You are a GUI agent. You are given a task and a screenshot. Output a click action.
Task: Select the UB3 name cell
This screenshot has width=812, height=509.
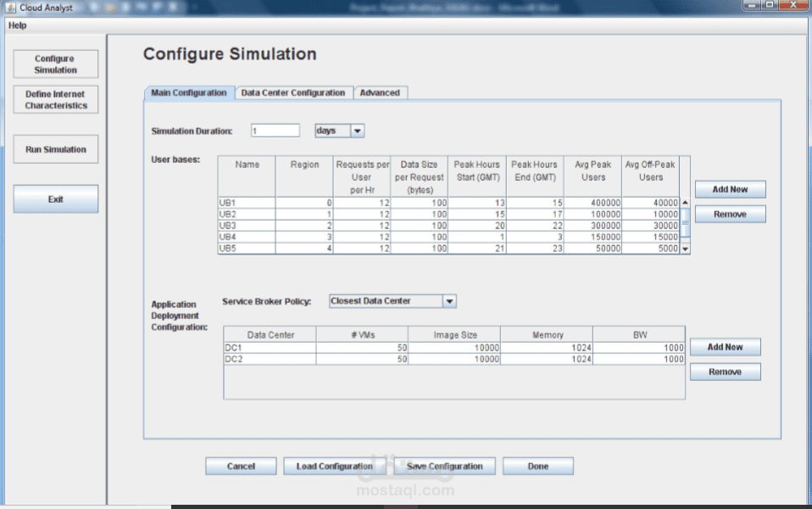pyautogui.click(x=247, y=226)
